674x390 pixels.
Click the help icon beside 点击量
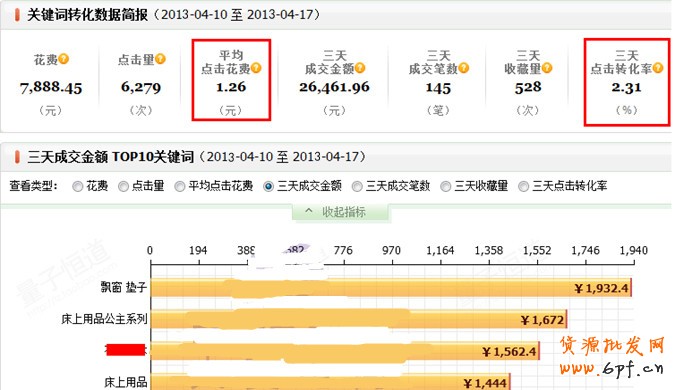160,58
